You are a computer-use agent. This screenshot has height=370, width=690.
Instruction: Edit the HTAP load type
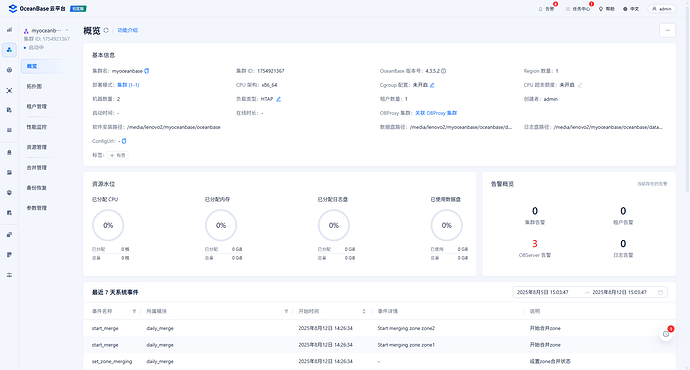click(x=279, y=99)
